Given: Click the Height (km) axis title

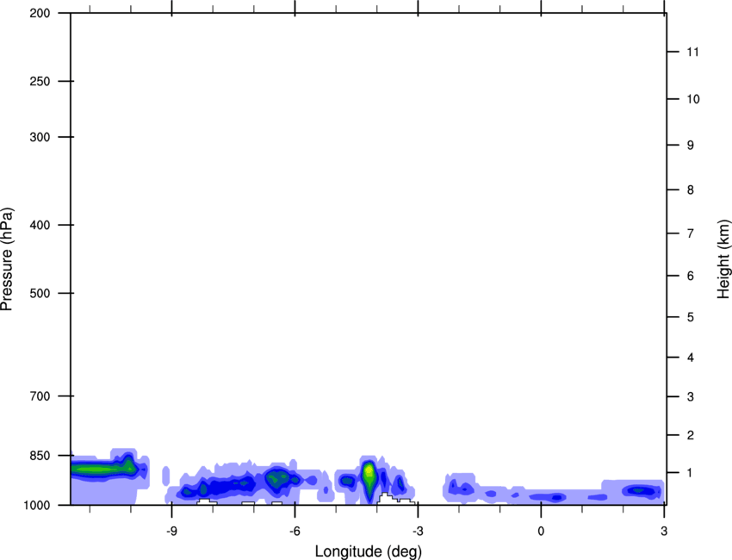Looking at the screenshot, I should (x=723, y=259).
